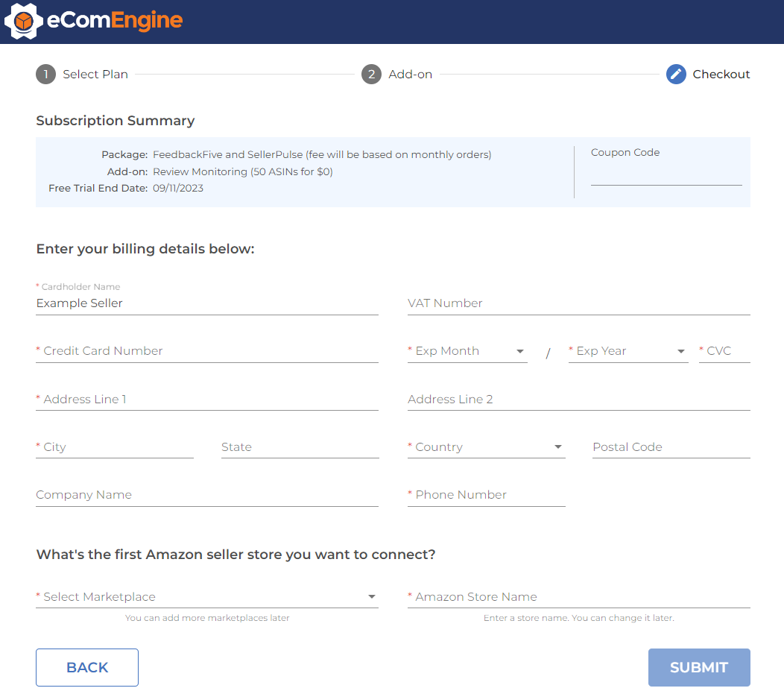Click the Cardholder Name field
Image resolution: width=784 pixels, height=691 pixels.
tap(206, 303)
